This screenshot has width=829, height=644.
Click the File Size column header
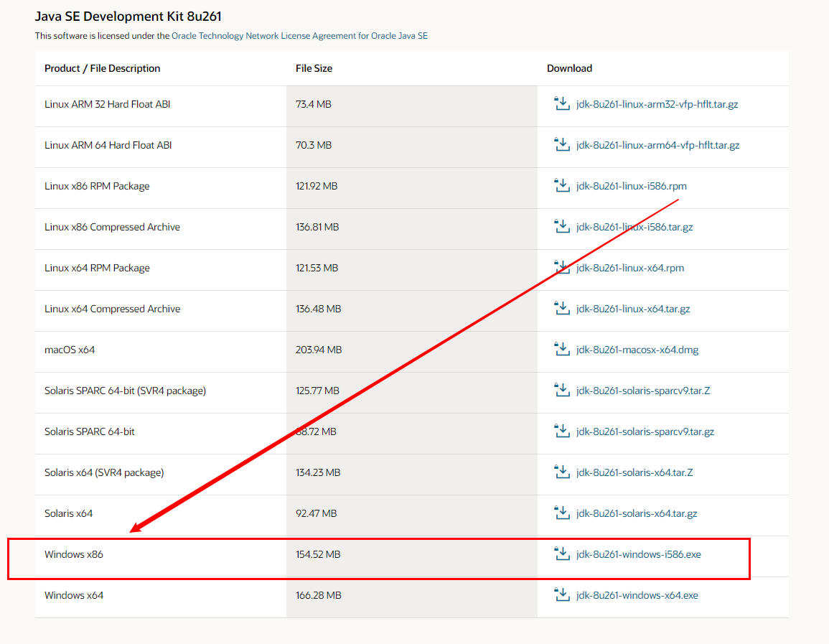click(x=314, y=68)
